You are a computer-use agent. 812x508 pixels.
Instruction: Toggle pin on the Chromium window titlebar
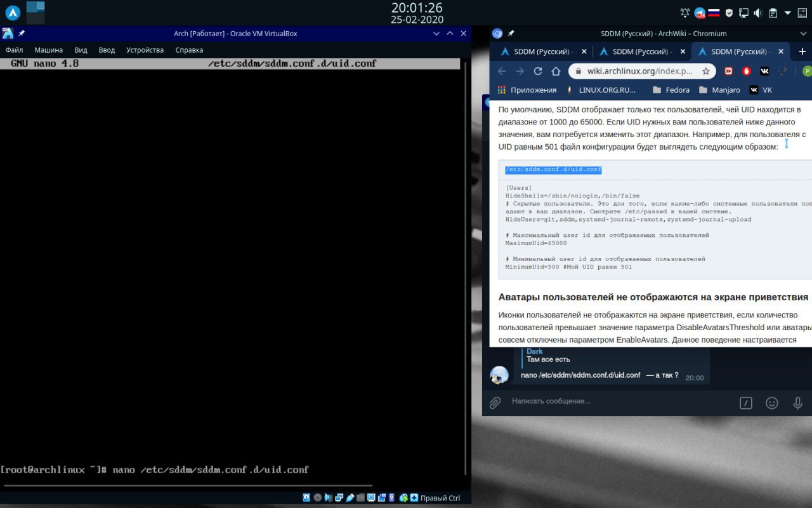(511, 34)
